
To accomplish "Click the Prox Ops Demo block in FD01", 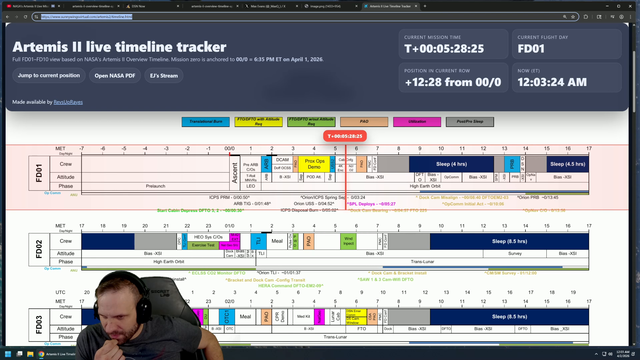I will coord(314,164).
